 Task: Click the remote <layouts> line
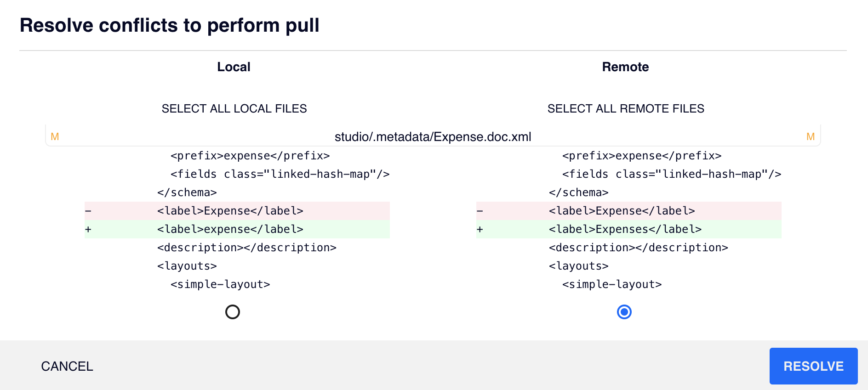point(579,266)
